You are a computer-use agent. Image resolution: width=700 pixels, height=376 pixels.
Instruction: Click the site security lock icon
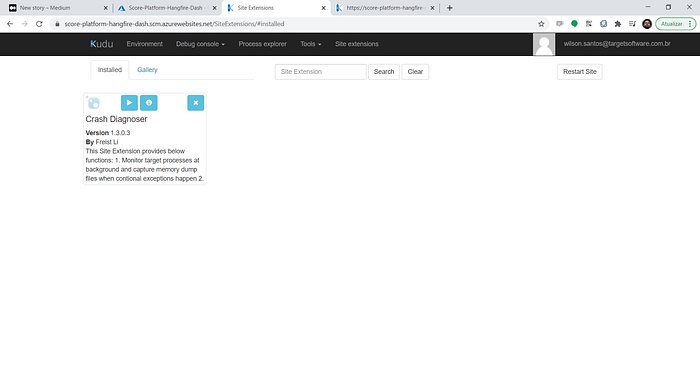[57, 24]
